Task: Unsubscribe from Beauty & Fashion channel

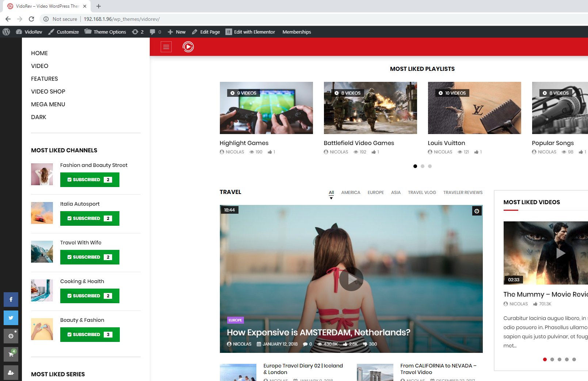Action: point(89,335)
